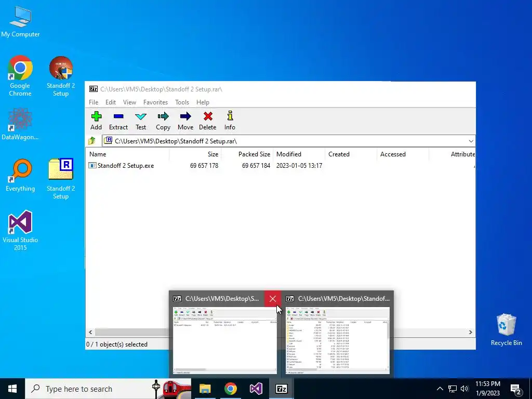Click the taskbar search box

coord(109,389)
